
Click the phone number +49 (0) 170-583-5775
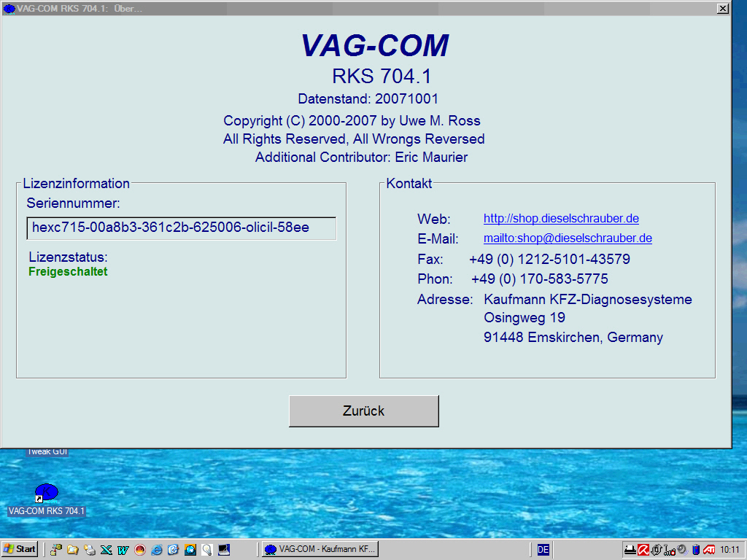tap(540, 279)
